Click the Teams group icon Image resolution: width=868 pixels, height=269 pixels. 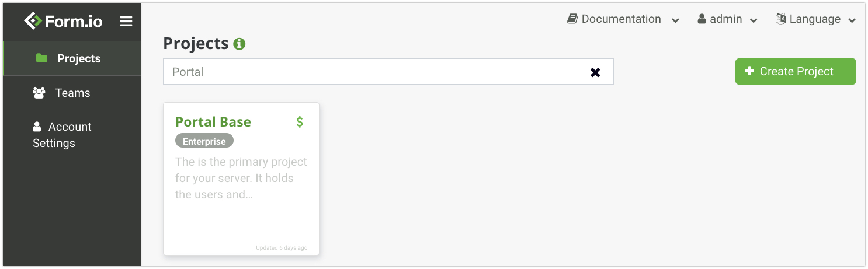(x=39, y=92)
